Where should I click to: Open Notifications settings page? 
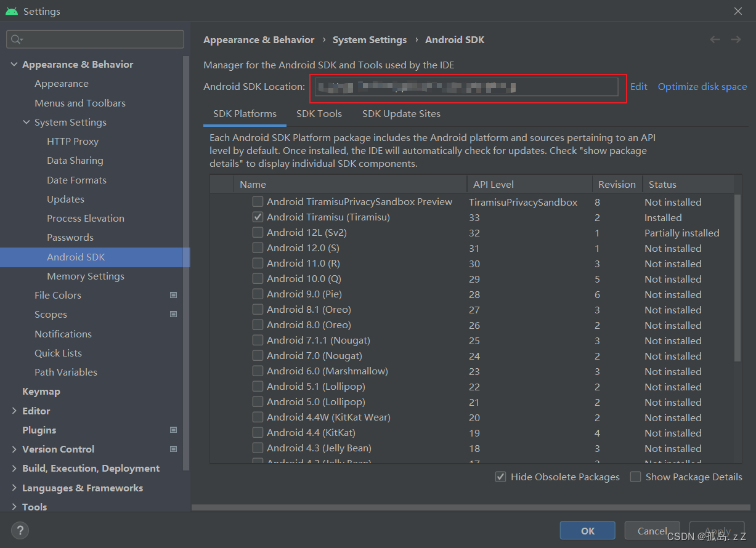click(x=63, y=334)
